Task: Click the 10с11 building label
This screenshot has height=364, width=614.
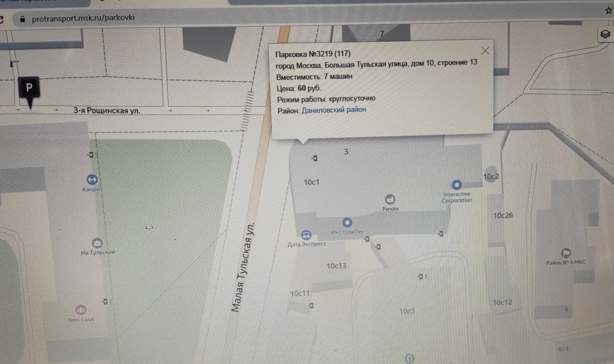Action: (x=300, y=293)
